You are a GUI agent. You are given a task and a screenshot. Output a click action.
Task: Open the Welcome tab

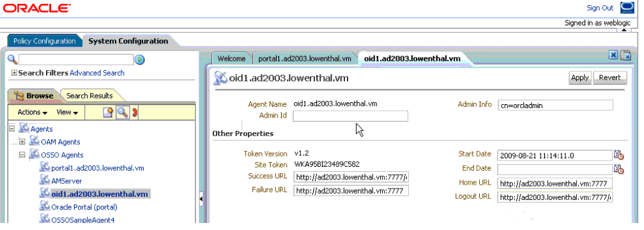(x=232, y=59)
